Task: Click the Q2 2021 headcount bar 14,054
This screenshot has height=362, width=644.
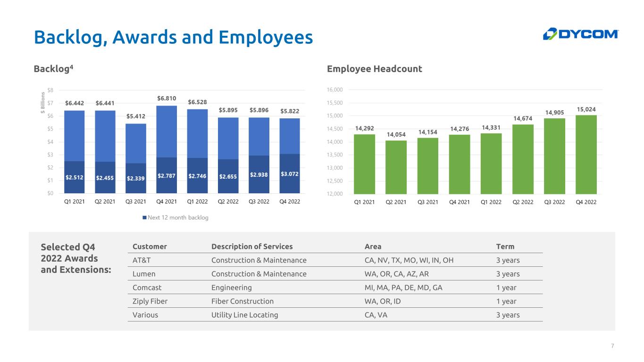Action: coord(396,167)
